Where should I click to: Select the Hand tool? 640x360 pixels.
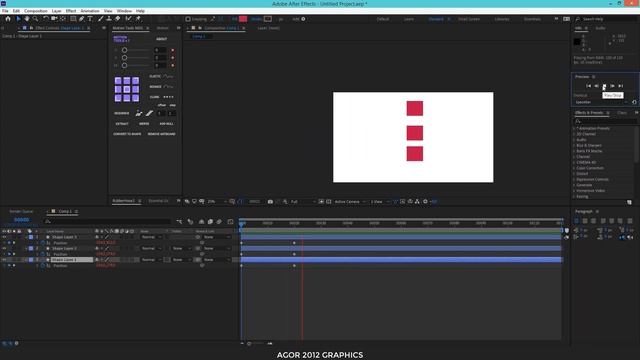(x=27, y=19)
